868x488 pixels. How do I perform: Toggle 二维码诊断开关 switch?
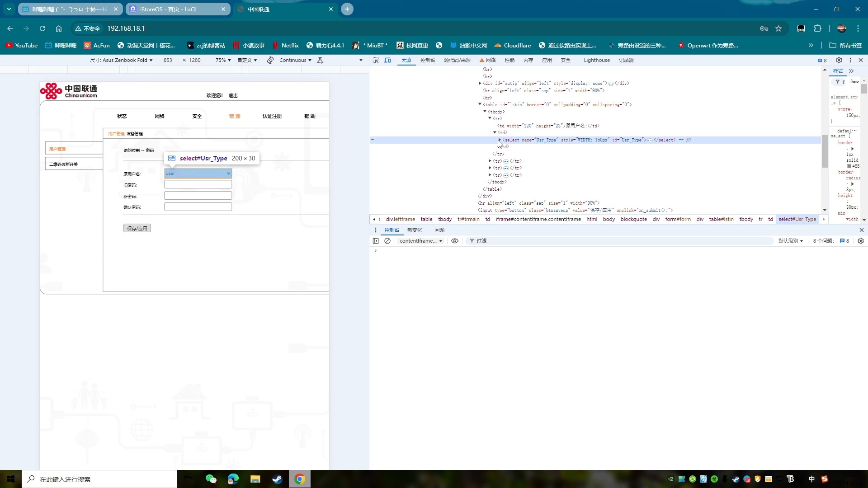point(64,164)
